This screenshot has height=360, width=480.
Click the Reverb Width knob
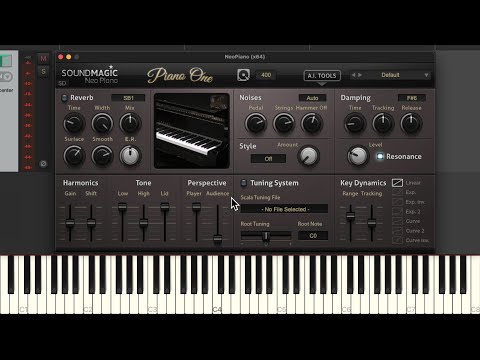(x=102, y=123)
